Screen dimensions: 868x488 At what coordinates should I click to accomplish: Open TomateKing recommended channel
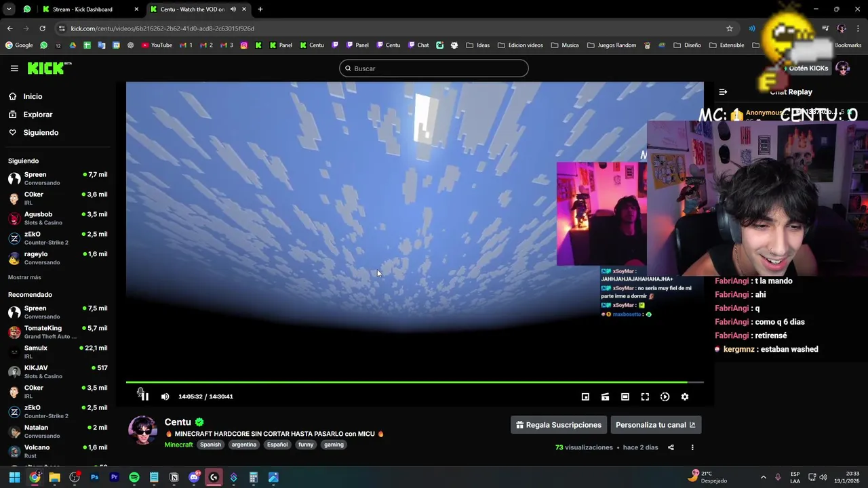[x=58, y=332]
